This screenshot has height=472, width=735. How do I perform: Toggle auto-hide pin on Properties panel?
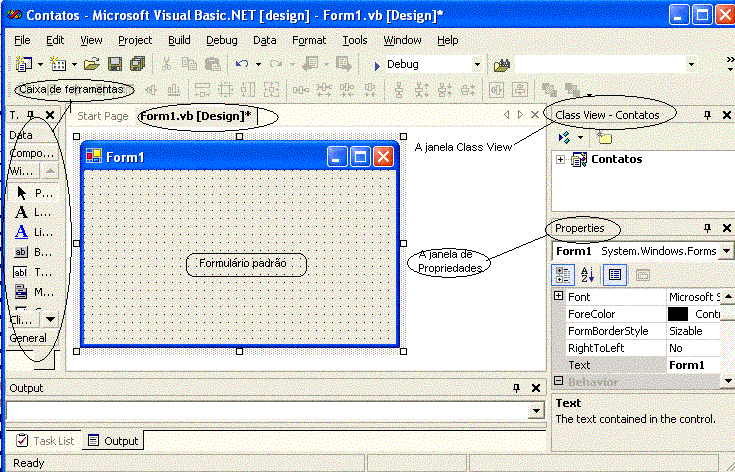click(x=707, y=228)
